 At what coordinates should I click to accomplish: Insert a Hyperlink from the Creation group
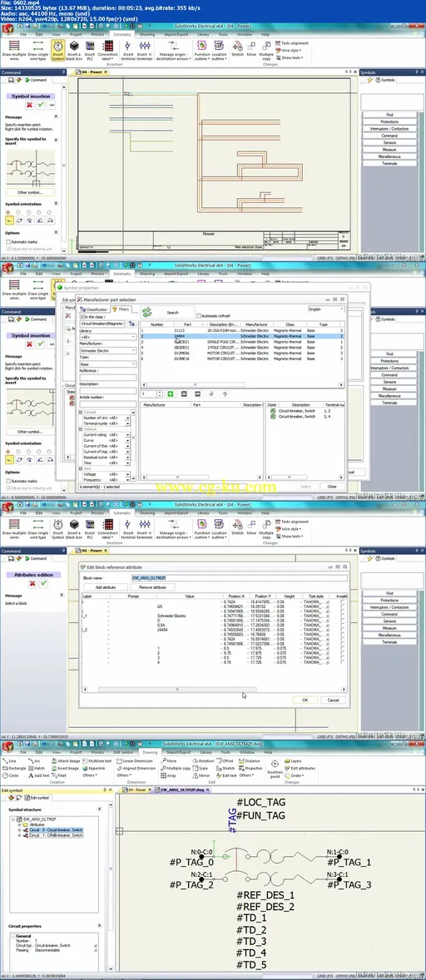(x=94, y=768)
